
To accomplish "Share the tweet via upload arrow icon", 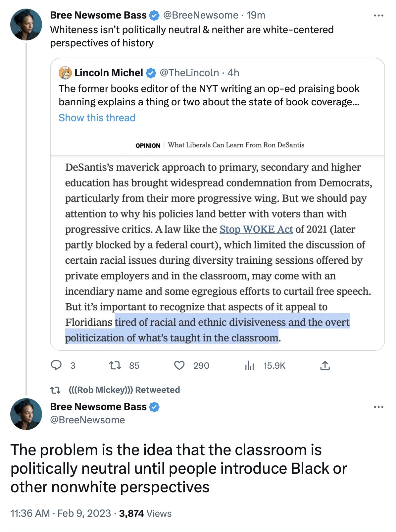I will (x=325, y=365).
